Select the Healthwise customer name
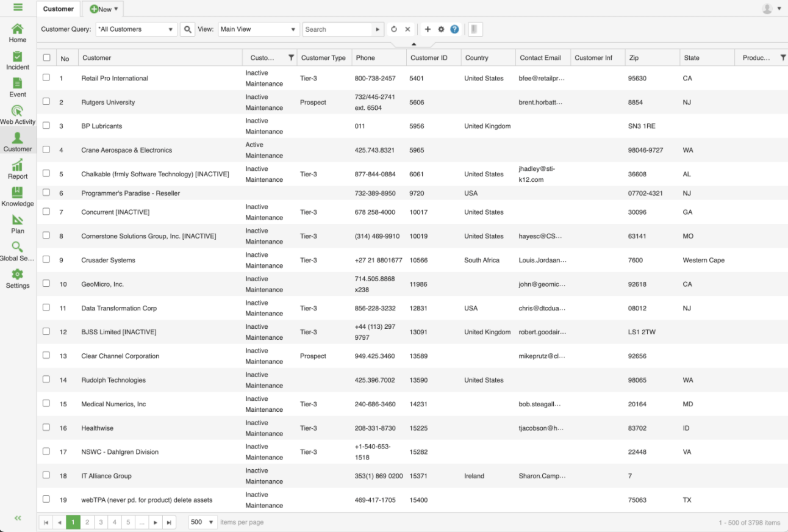Viewport: 788px width, 532px height. pos(98,428)
